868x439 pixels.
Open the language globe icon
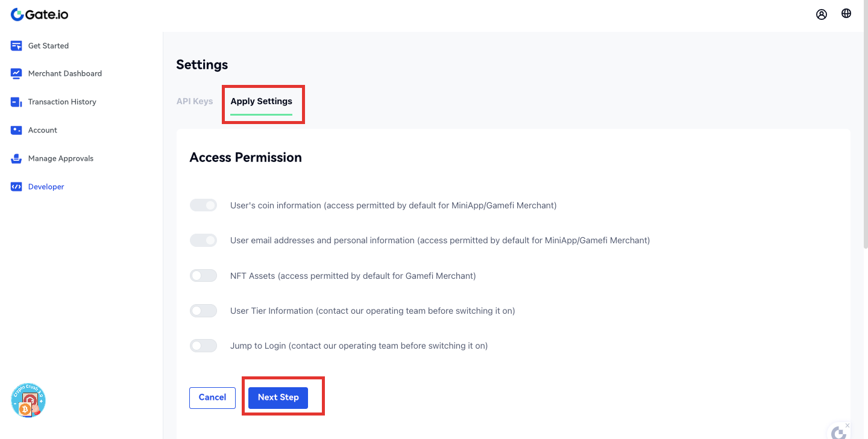pyautogui.click(x=846, y=14)
